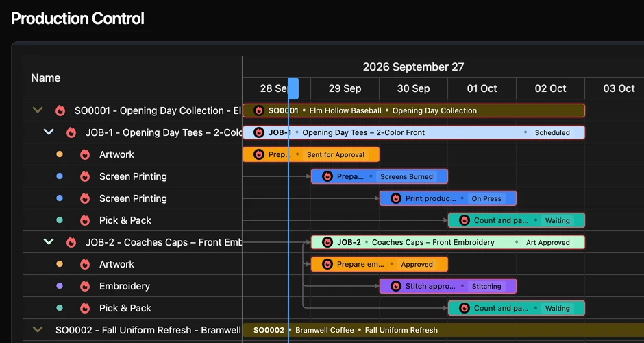
Task: Select the 30 Sep date column header
Action: (x=413, y=88)
